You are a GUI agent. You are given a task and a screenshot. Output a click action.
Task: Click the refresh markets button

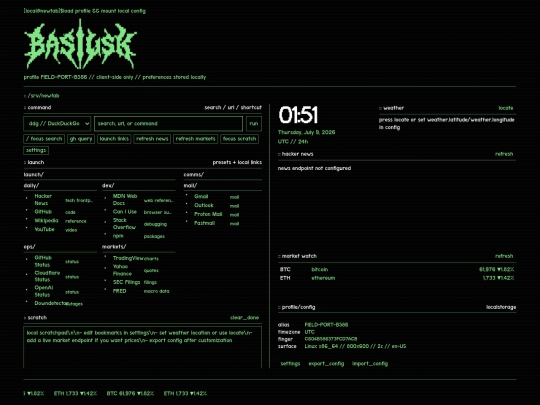click(195, 139)
